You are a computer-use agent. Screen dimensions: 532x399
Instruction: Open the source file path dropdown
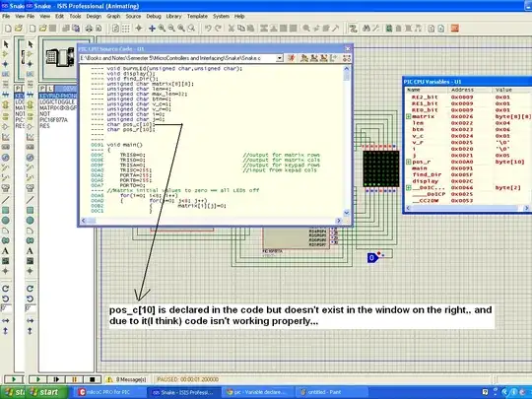coord(279,58)
